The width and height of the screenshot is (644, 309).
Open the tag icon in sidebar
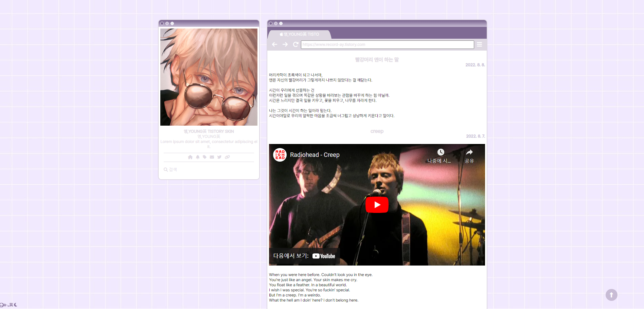[x=204, y=157]
